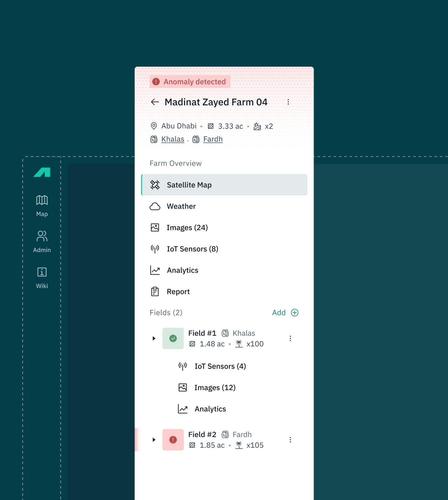Open the Wiki sidebar icon
The height and width of the screenshot is (500, 448).
(x=41, y=272)
